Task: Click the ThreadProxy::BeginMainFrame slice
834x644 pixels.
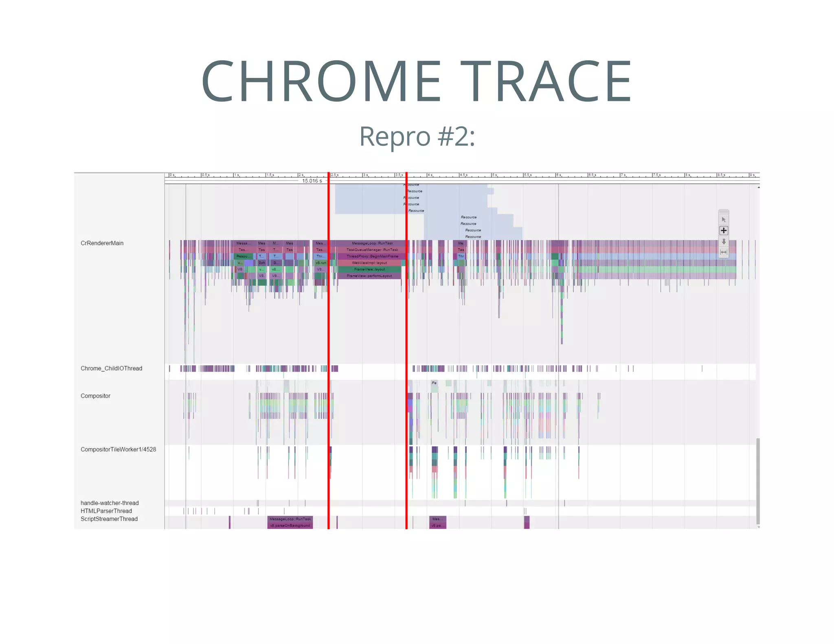Action: (372, 256)
